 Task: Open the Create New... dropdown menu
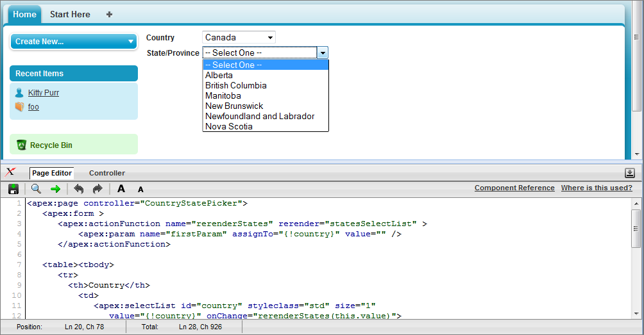point(73,42)
